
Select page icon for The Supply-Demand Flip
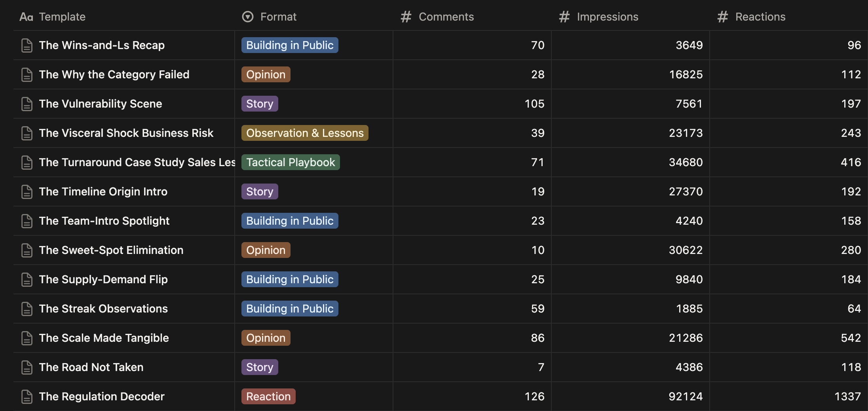click(27, 280)
